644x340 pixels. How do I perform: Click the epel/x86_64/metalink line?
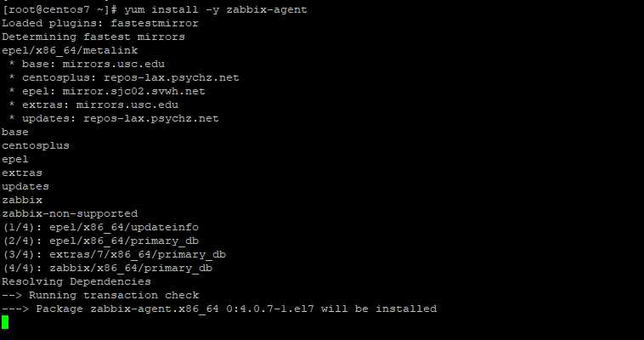tap(70, 50)
